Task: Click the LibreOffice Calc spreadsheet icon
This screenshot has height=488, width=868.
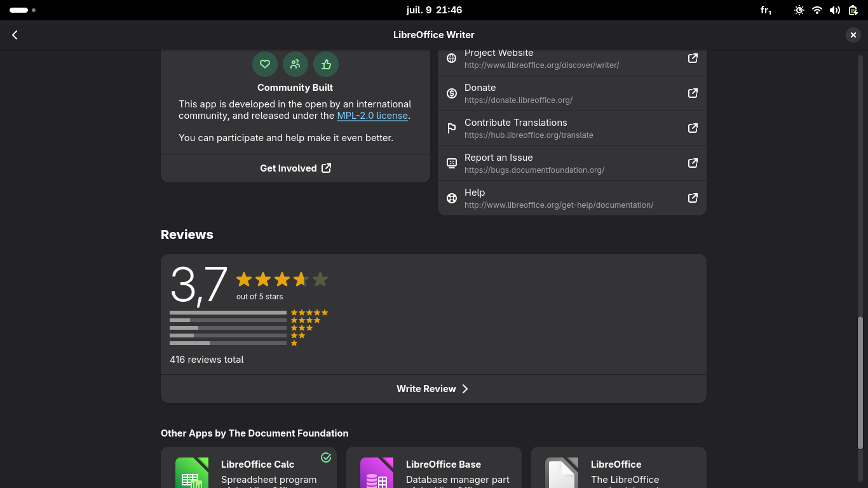Action: point(192,473)
